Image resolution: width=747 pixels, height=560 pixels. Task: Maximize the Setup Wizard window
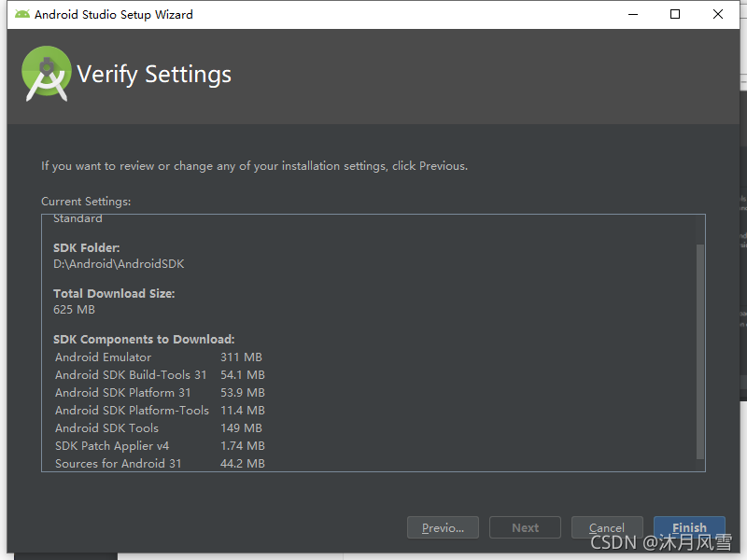pos(675,14)
